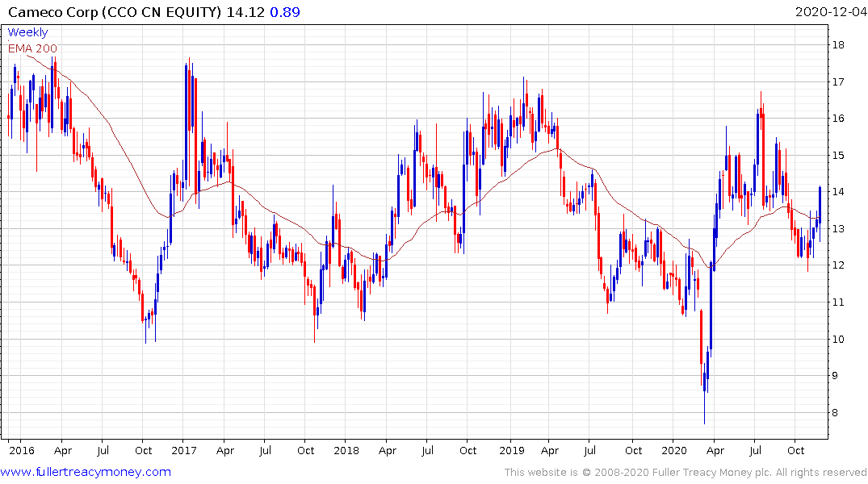868x484 pixels.
Task: Select the 2017 label on the time axis
Action: click(x=183, y=450)
